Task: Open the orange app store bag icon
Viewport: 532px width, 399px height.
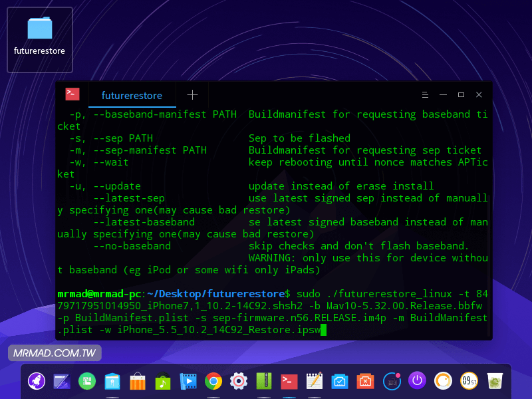Action: point(138,381)
